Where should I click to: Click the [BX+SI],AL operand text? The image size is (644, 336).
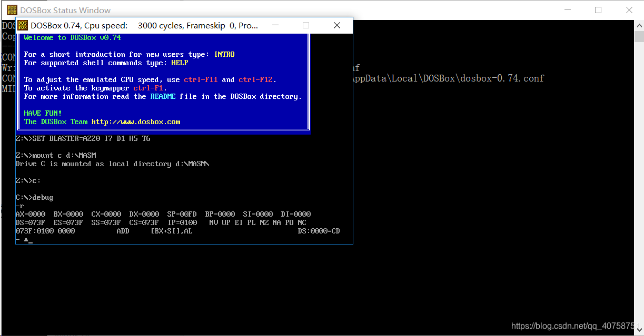[171, 231]
